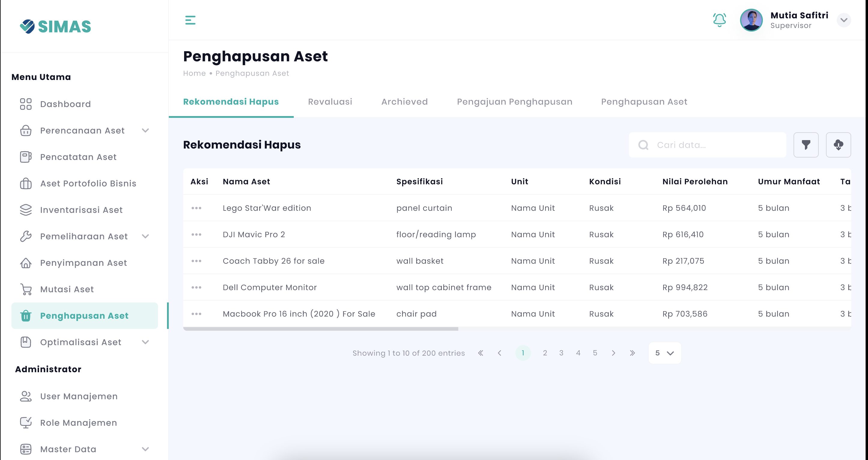The image size is (868, 460).
Task: Jump to last page double-arrow
Action: [x=632, y=353]
